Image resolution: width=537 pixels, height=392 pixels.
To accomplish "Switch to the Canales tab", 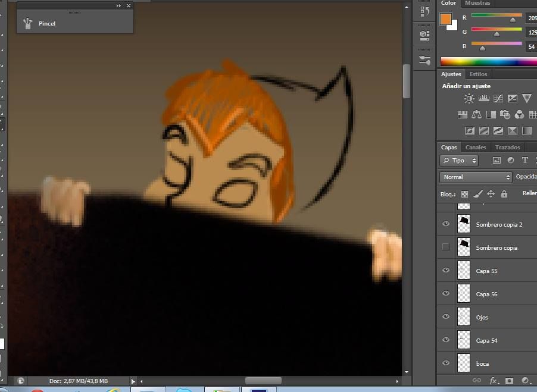I will tap(475, 147).
